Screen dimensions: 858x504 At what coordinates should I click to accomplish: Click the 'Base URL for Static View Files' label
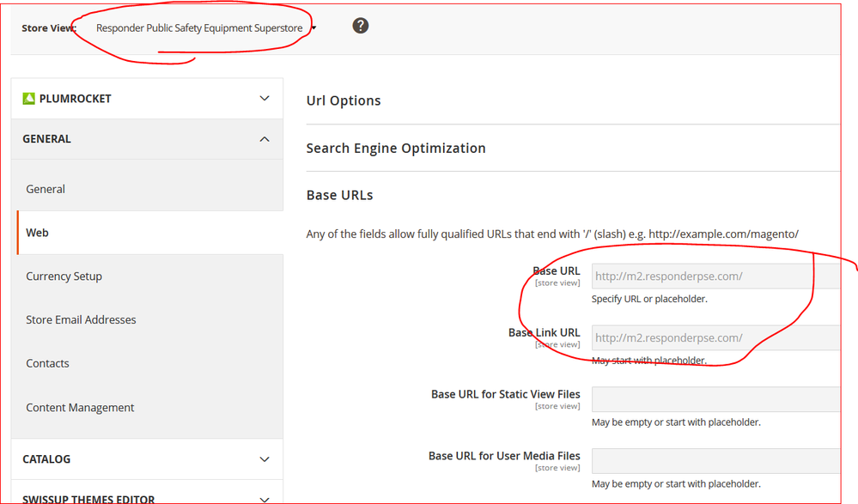506,394
